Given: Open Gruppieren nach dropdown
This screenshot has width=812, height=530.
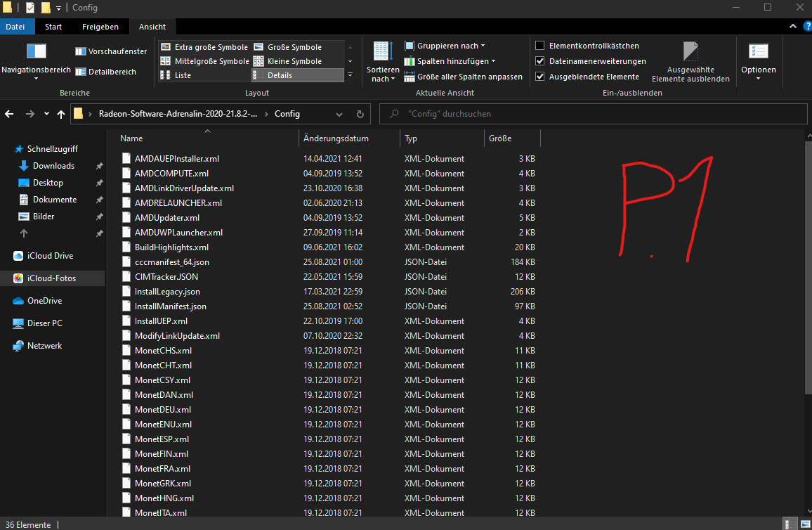Looking at the screenshot, I should point(445,46).
